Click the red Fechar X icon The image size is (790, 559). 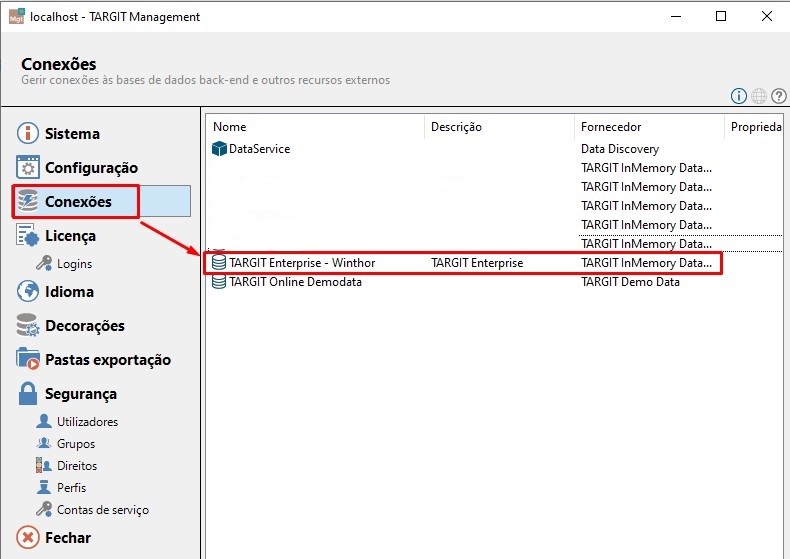pyautogui.click(x=28, y=537)
